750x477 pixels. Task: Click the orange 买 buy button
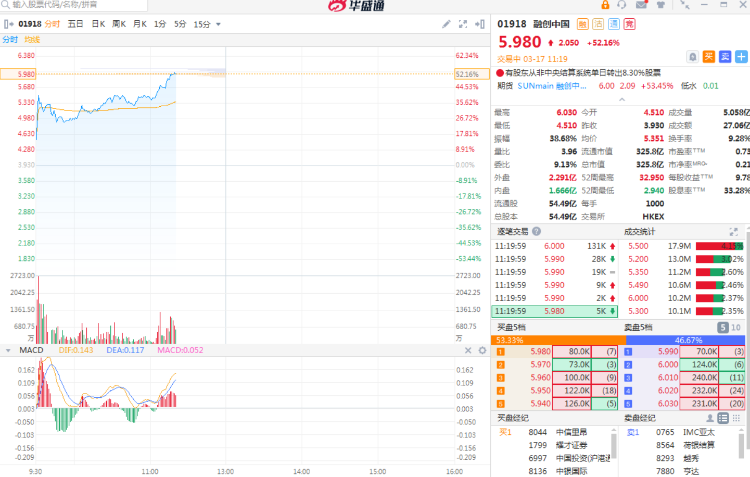(x=708, y=57)
